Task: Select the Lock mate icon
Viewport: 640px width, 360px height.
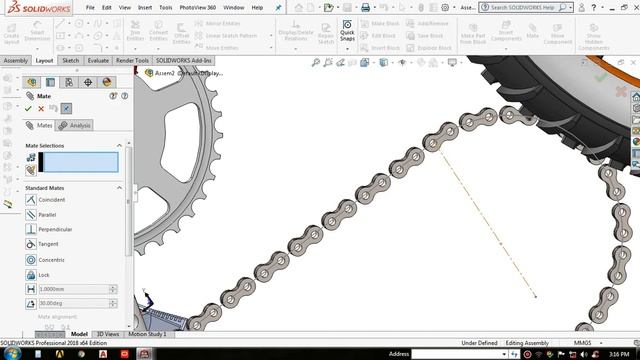Action: 31,275
